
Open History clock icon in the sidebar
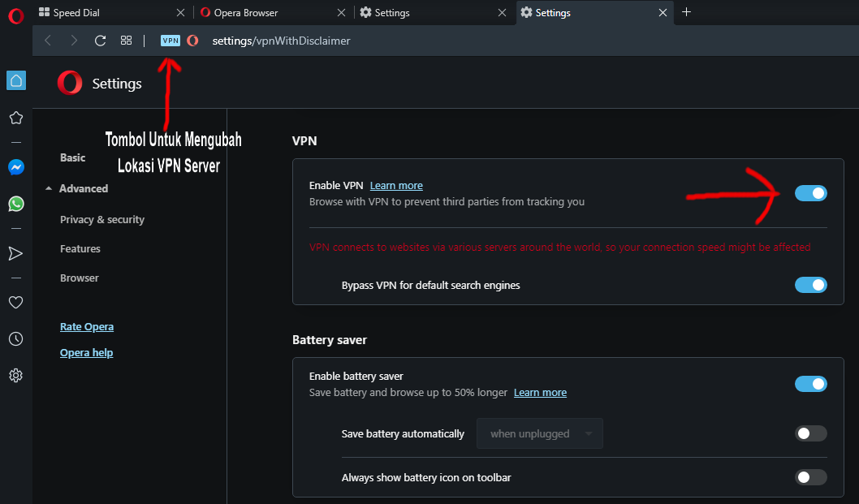(x=16, y=339)
